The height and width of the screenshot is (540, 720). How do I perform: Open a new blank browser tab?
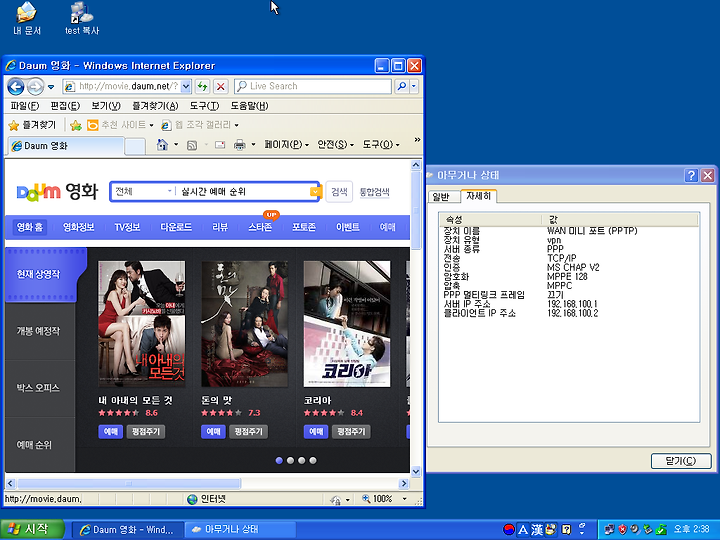tap(135, 146)
